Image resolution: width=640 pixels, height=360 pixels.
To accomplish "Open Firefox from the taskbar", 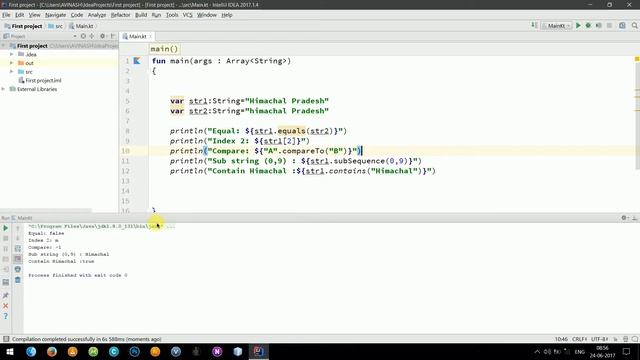I will click(52, 351).
